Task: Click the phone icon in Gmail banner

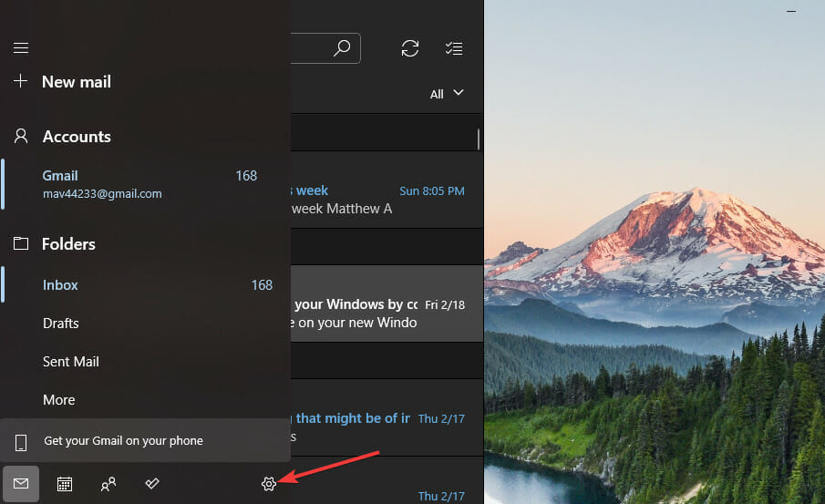Action: pyautogui.click(x=21, y=442)
